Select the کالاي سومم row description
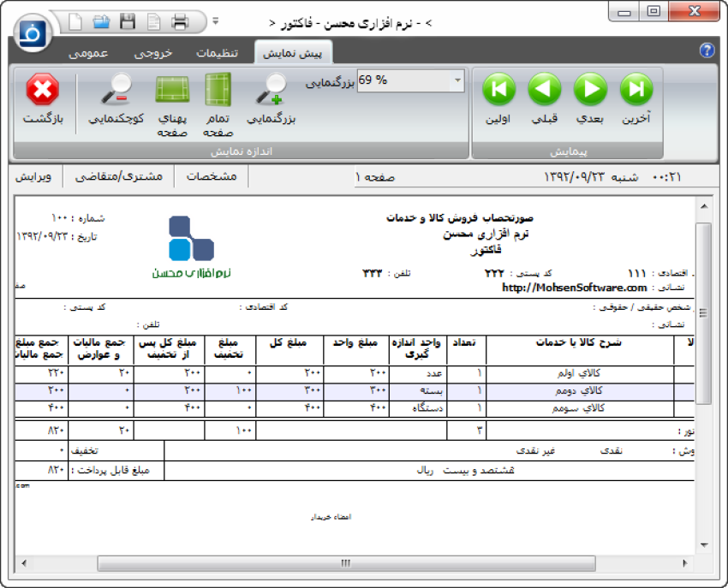This screenshot has width=728, height=588. [578, 408]
